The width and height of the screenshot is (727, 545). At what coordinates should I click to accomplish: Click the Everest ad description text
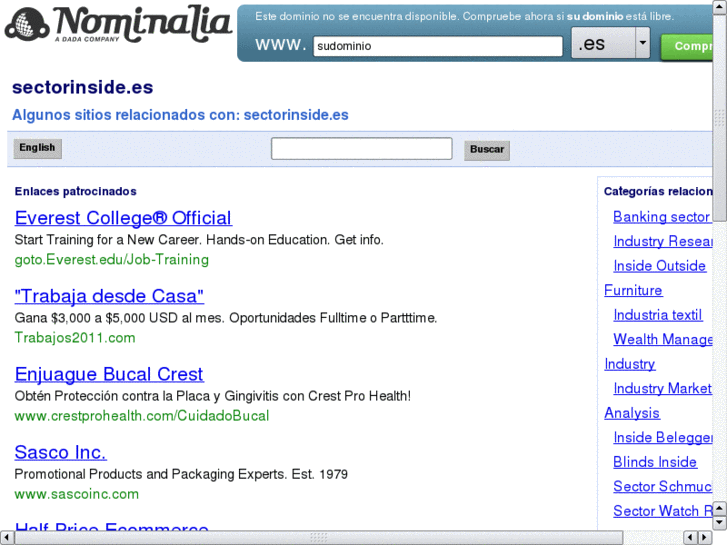[x=199, y=240]
